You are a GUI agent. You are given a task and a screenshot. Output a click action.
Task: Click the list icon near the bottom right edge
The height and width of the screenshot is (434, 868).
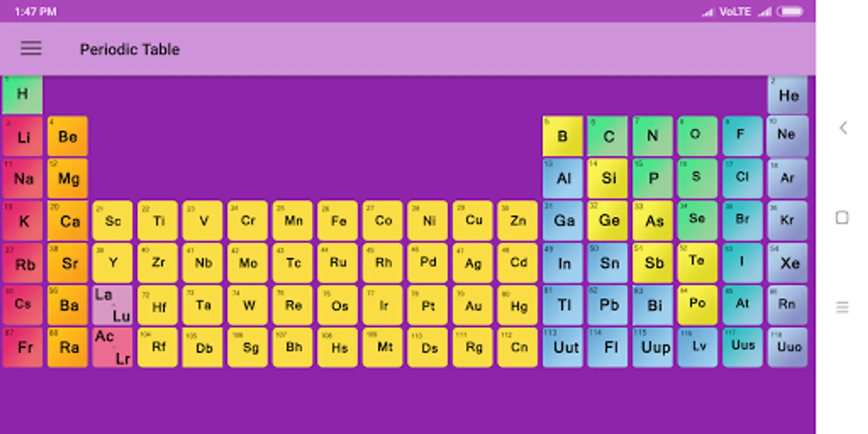pos(842,306)
